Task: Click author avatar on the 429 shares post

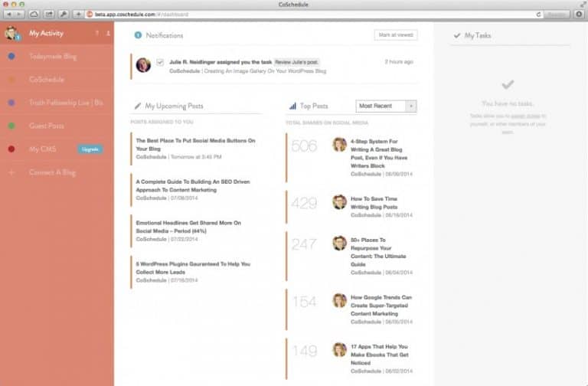Action: click(339, 202)
